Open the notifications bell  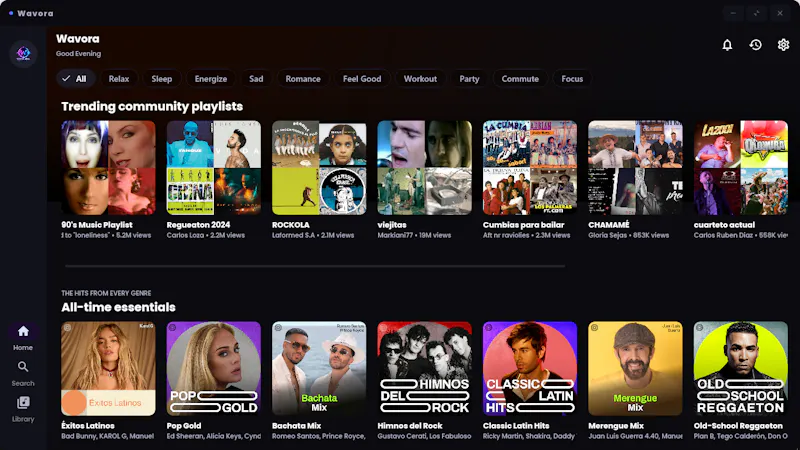[727, 45]
